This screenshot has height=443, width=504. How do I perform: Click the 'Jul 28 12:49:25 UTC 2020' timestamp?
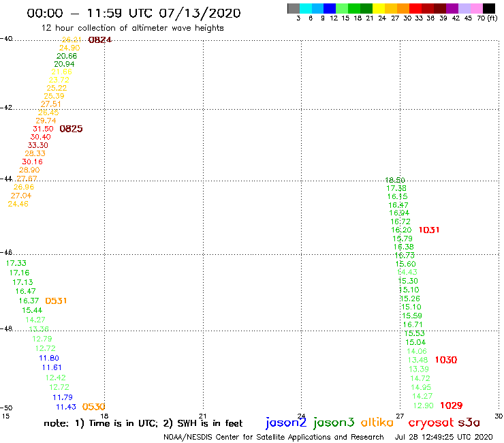coord(443,437)
